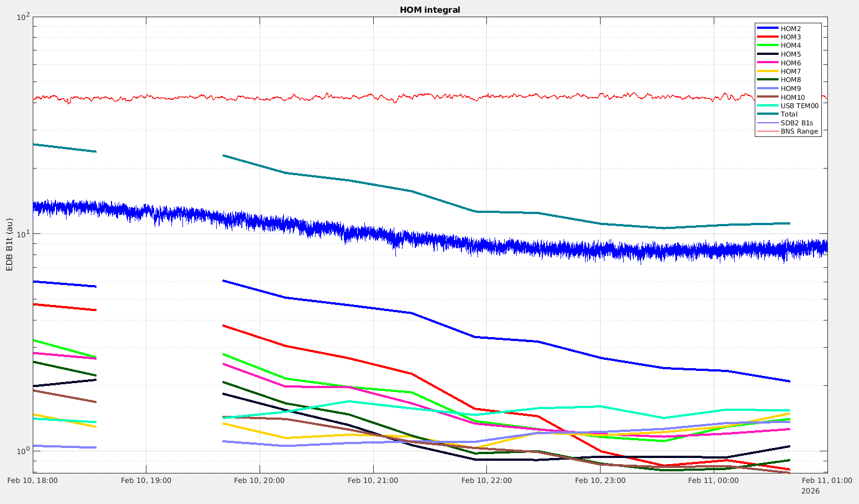Screen dimensions: 859x504
Task: Click the Feb 10, 21:00 tick label
Action: click(373, 481)
